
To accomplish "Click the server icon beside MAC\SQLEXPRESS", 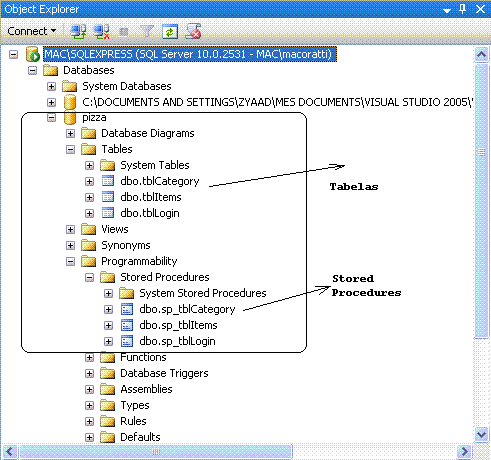I will tap(33, 54).
